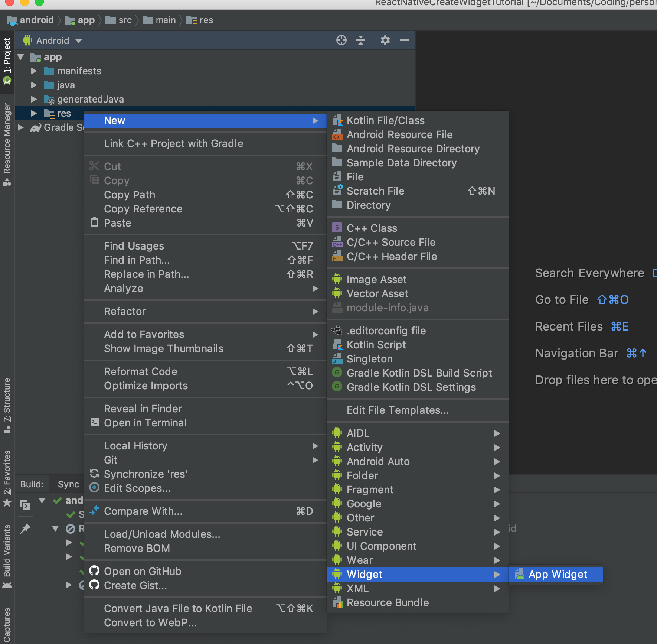Click the Paste clipboard icon
The image size is (657, 644).
click(x=95, y=223)
